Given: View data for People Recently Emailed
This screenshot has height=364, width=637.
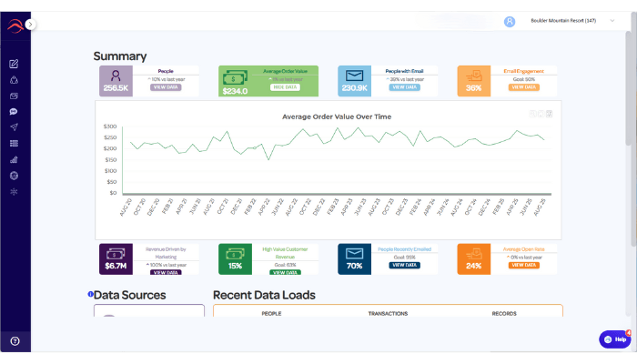Looking at the screenshot, I should 405,265.
